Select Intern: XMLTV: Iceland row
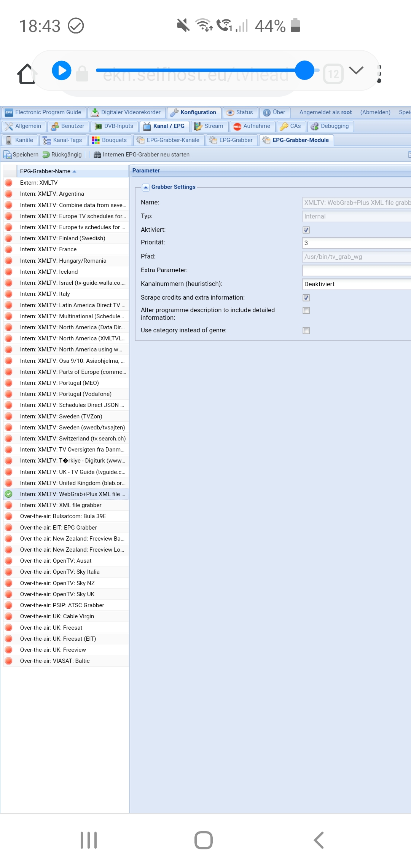The width and height of the screenshot is (411, 868). [66, 272]
